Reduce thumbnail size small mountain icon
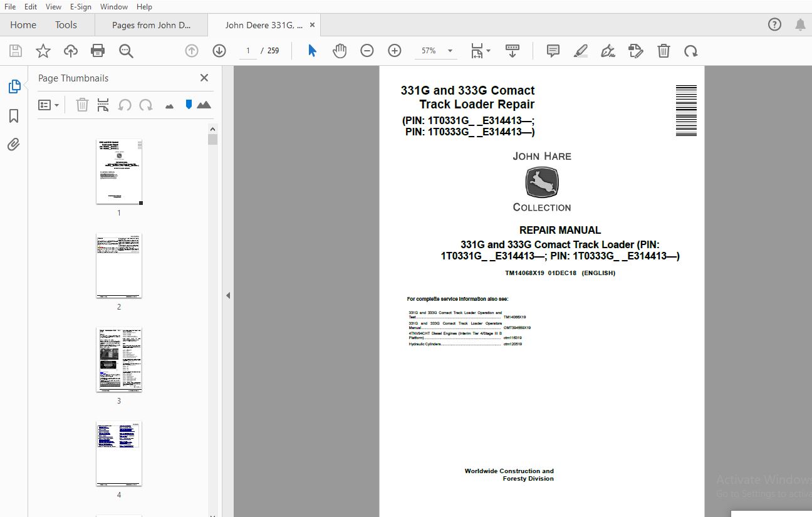812x517 pixels. click(x=169, y=106)
